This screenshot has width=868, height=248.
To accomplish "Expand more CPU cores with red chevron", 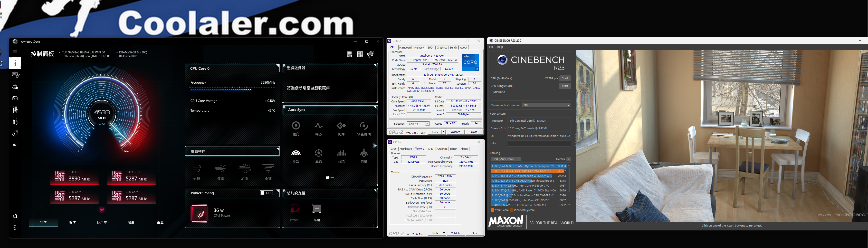I will [102, 210].
